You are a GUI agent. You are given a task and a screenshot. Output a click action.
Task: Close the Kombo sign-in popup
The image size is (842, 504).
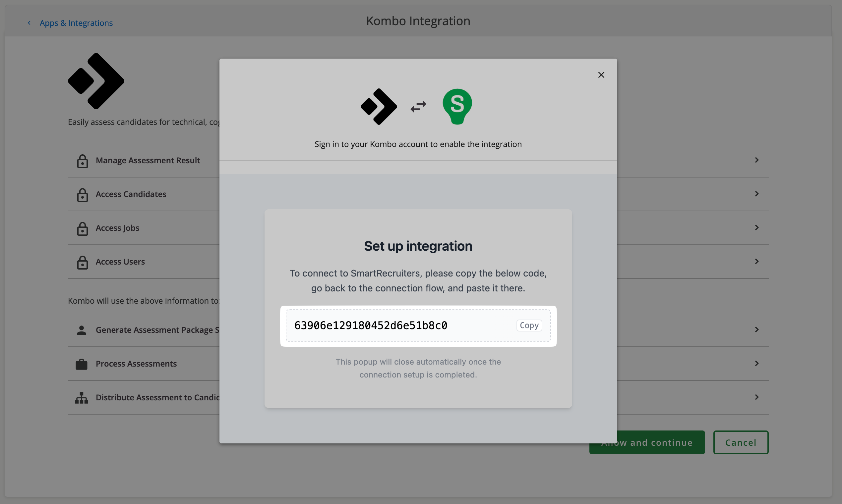601,75
